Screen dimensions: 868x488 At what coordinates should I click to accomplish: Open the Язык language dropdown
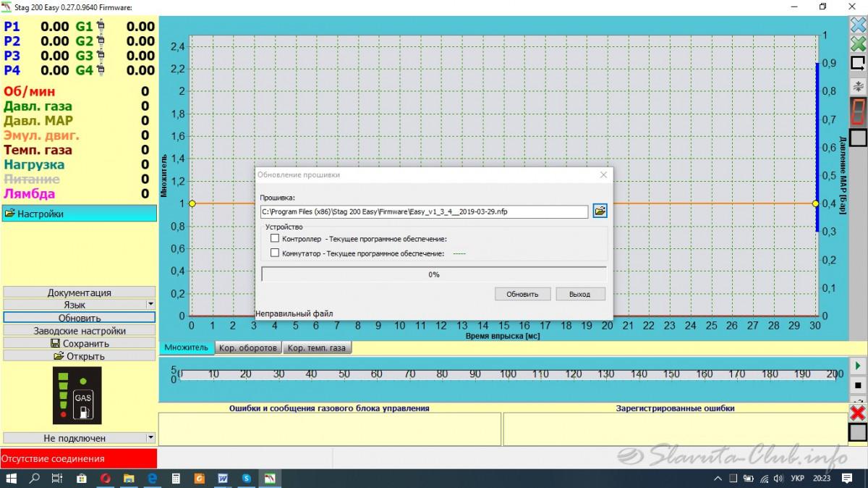point(80,305)
